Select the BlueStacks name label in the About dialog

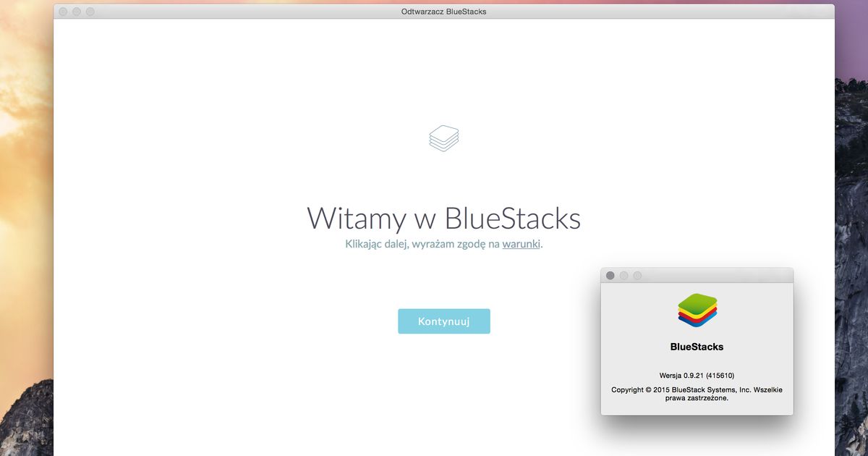pyautogui.click(x=697, y=346)
